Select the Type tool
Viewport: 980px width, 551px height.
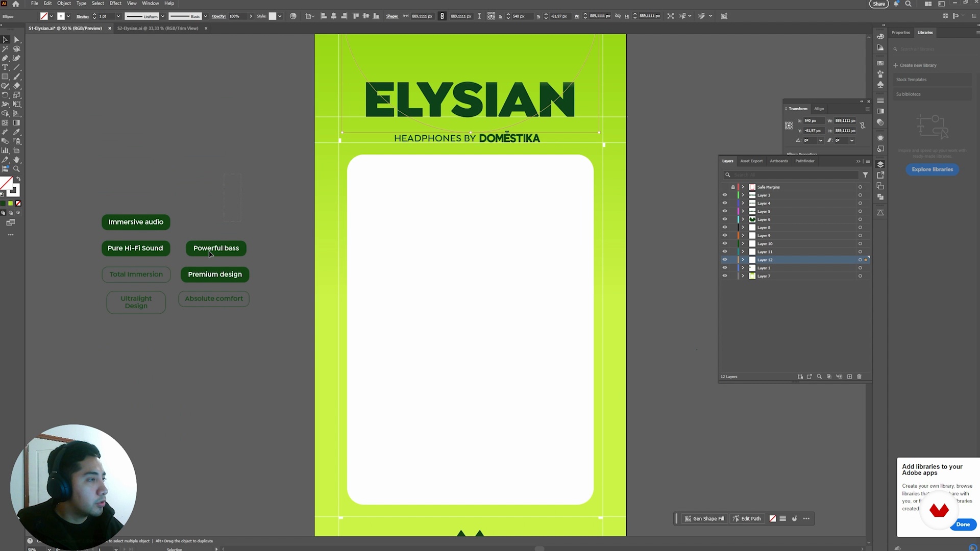(x=5, y=67)
